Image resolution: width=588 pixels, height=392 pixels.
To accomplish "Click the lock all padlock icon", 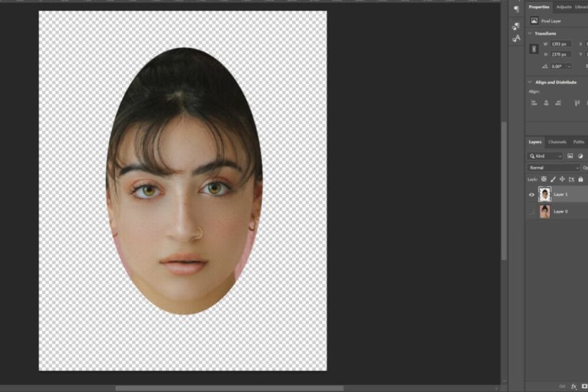I will pos(580,179).
